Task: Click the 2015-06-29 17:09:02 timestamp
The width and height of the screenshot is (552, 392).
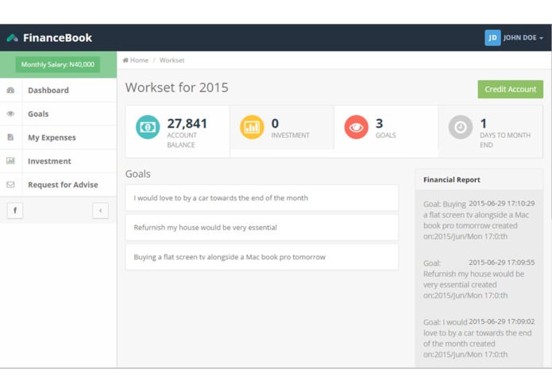Action: coord(502,321)
